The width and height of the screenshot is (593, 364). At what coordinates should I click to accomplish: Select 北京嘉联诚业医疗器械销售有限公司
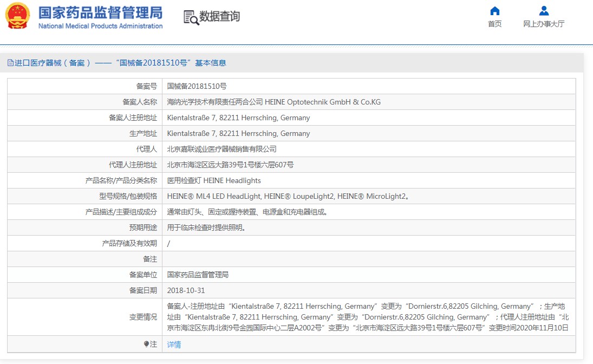[222, 149]
